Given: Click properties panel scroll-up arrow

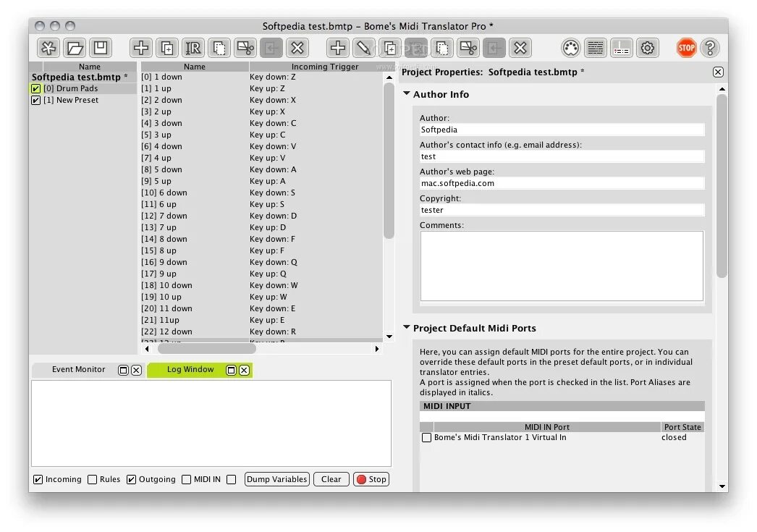Looking at the screenshot, I should tap(722, 89).
